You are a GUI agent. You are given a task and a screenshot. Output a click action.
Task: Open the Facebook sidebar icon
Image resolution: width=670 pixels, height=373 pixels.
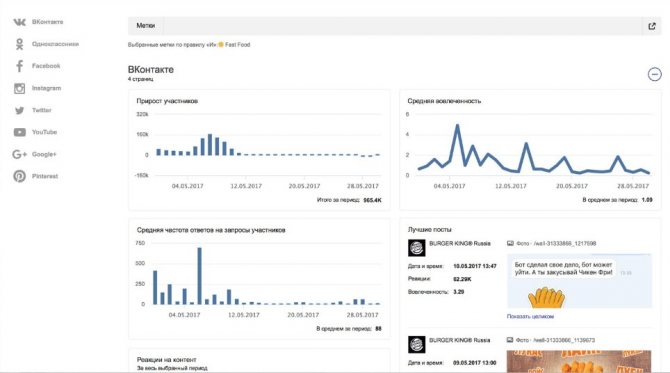[x=19, y=66]
